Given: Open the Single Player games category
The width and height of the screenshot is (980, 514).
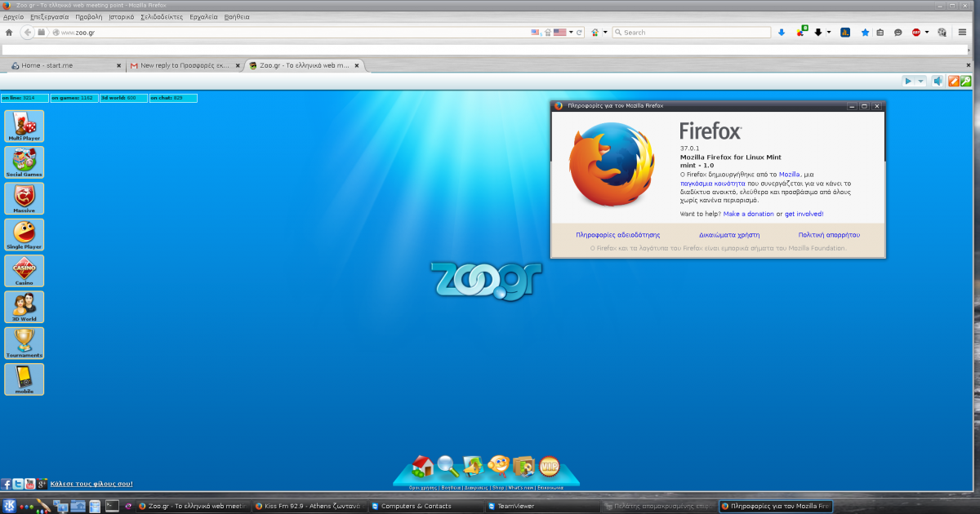Looking at the screenshot, I should [24, 234].
